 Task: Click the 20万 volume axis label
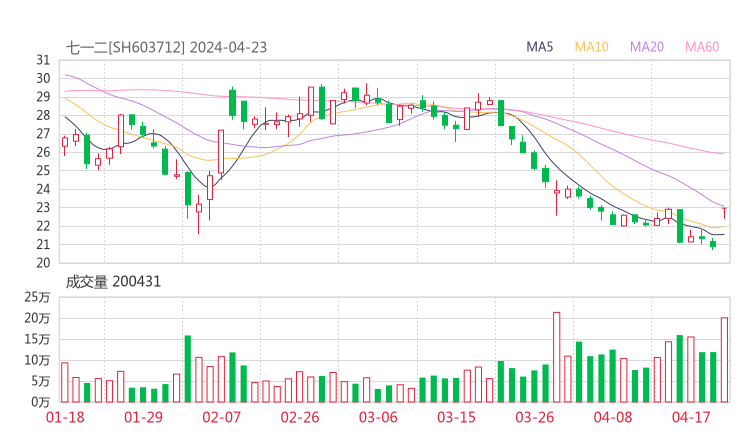[37, 318]
